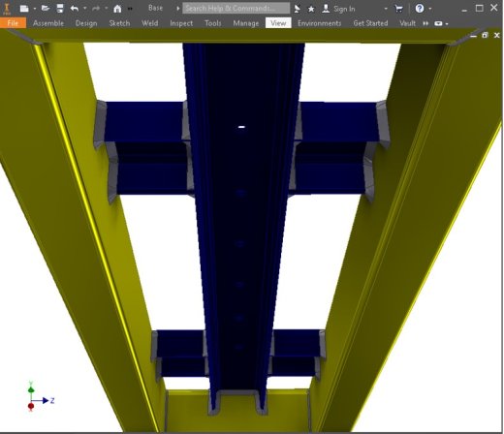Save the document with the floppy disk icon

click(60, 9)
